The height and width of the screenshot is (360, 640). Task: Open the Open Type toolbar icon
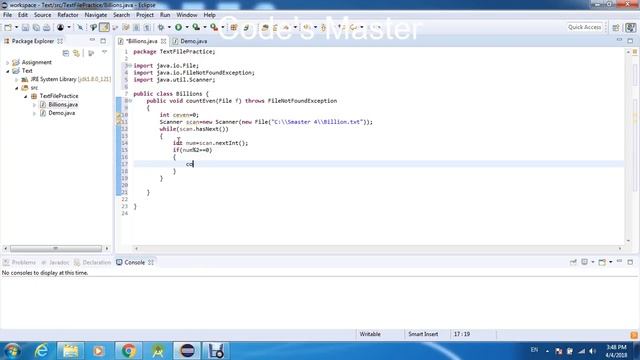point(265,27)
